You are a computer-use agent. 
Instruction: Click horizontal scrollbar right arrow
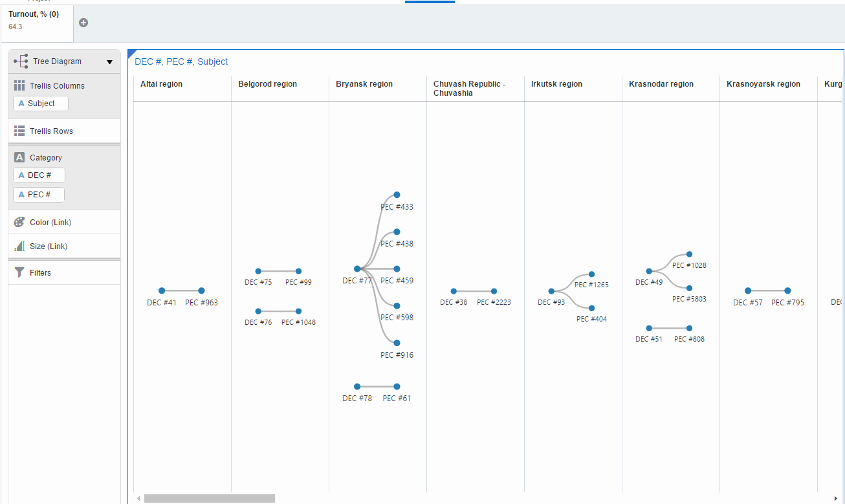point(835,498)
